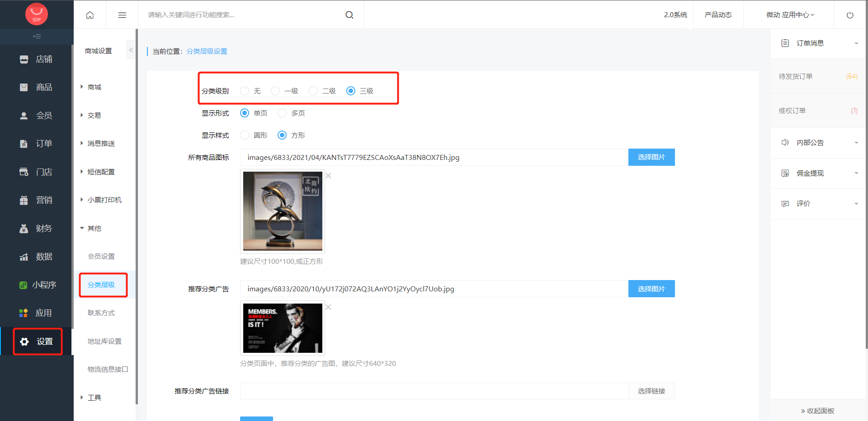The height and width of the screenshot is (421, 868).
Task: Open the 待发货订单 link
Action: click(796, 76)
